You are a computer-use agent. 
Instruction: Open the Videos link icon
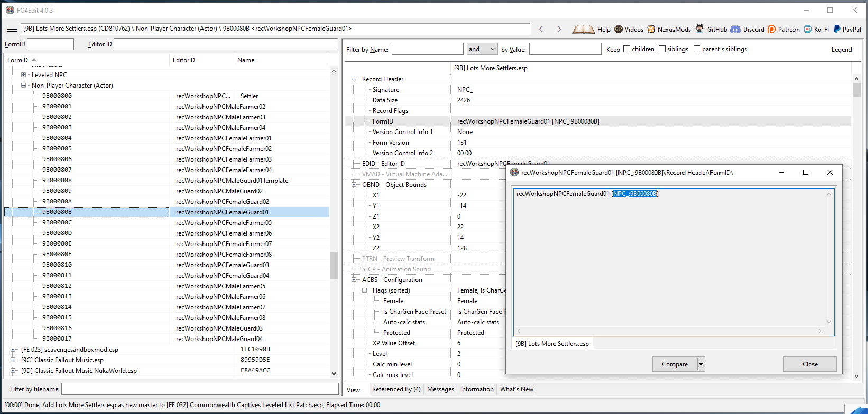click(618, 30)
